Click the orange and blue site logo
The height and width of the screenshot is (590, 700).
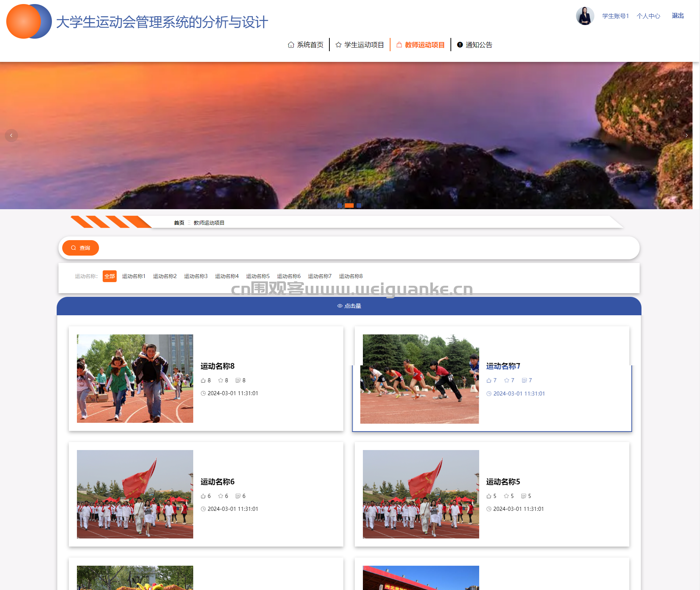coord(29,21)
